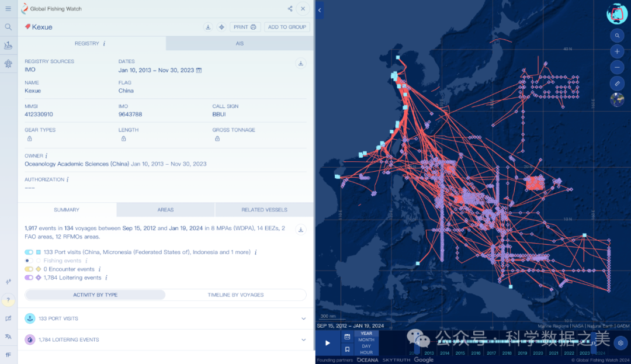Zoom in on the map

pos(617,51)
